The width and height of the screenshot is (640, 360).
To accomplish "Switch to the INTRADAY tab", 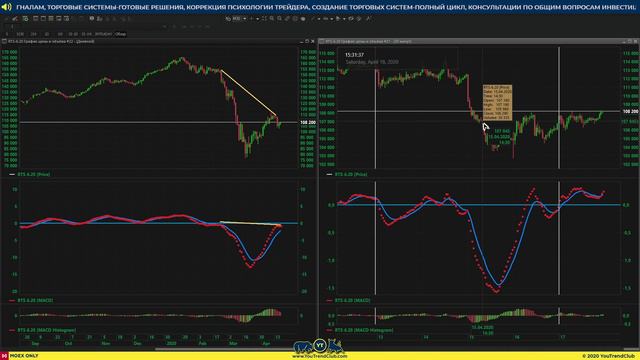I will tap(103, 34).
